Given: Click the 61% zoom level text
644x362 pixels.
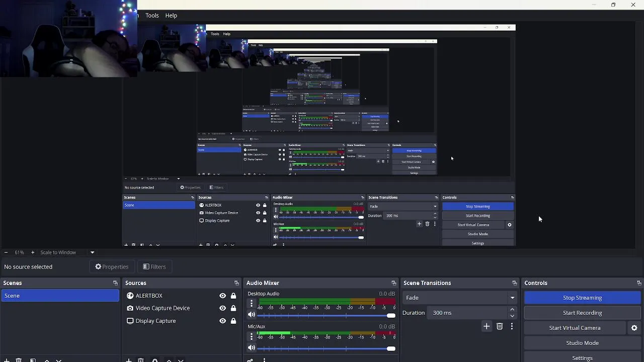Looking at the screenshot, I should coord(19,252).
